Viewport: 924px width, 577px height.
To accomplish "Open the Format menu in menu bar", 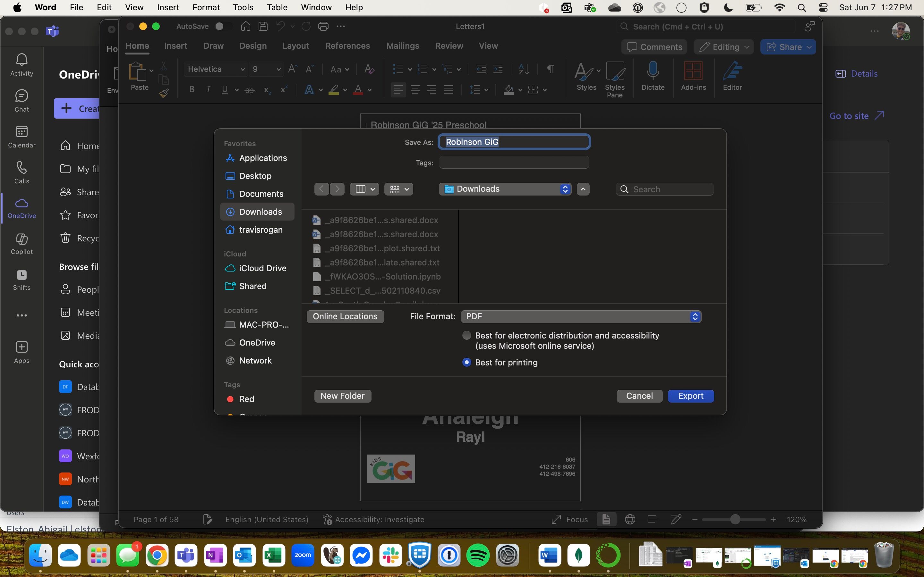I will pos(206,7).
